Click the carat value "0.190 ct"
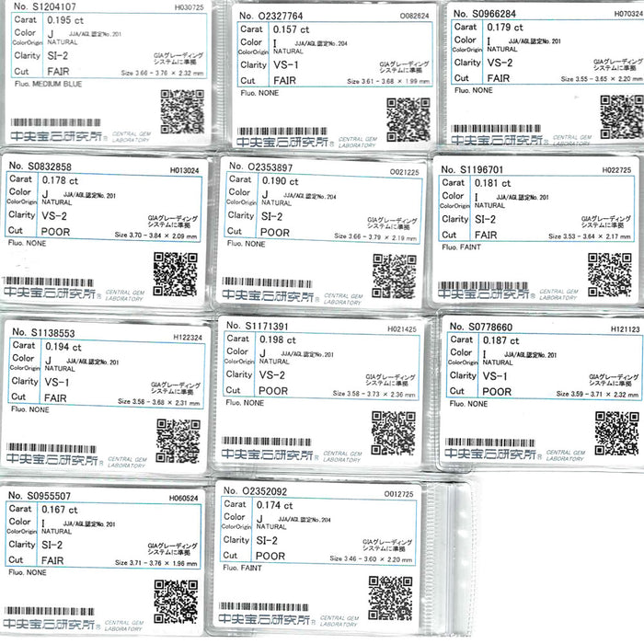 tap(280, 181)
